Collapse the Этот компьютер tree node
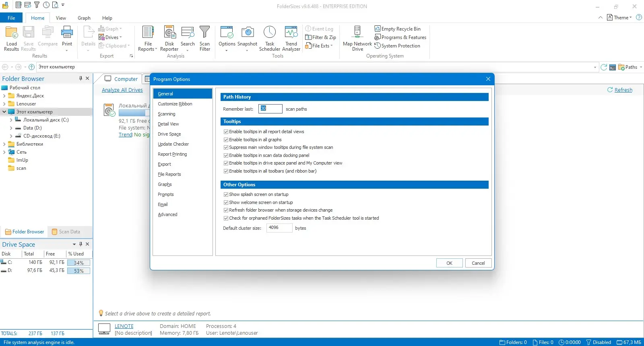Viewport: 644px width, 346px height. point(4,112)
